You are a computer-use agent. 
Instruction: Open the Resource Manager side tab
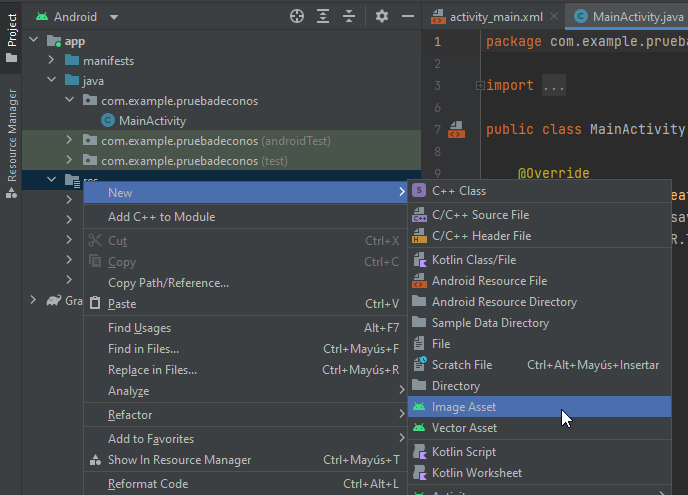pyautogui.click(x=12, y=143)
